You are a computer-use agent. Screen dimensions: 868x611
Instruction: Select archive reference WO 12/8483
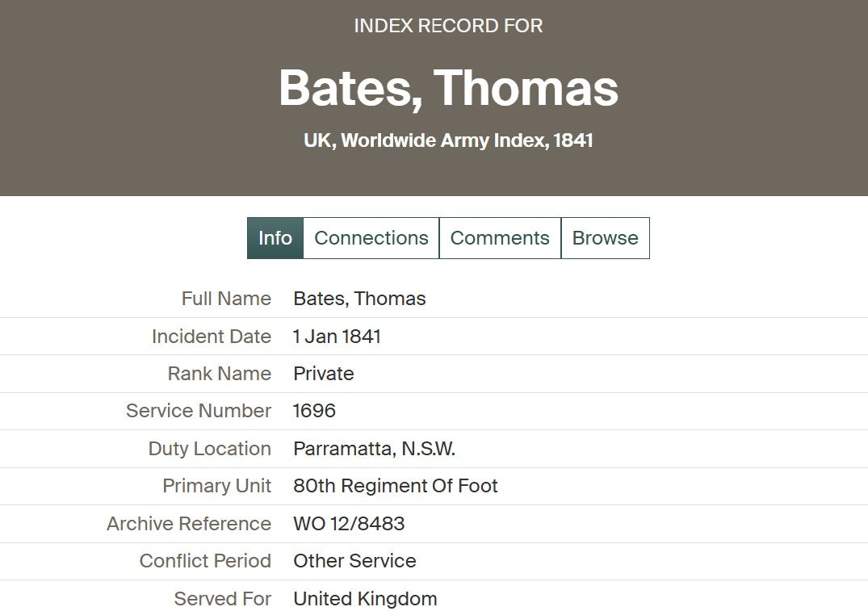(349, 524)
